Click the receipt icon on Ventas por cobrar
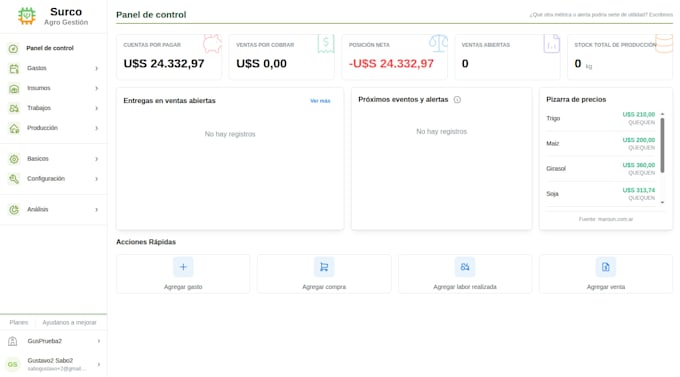The width and height of the screenshot is (680, 377). [x=326, y=43]
